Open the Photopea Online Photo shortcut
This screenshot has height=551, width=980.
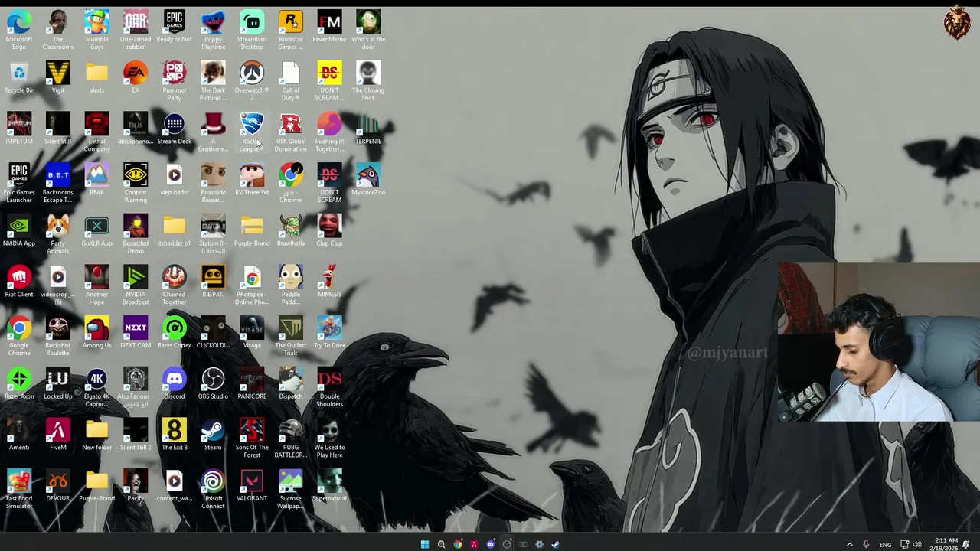click(252, 285)
